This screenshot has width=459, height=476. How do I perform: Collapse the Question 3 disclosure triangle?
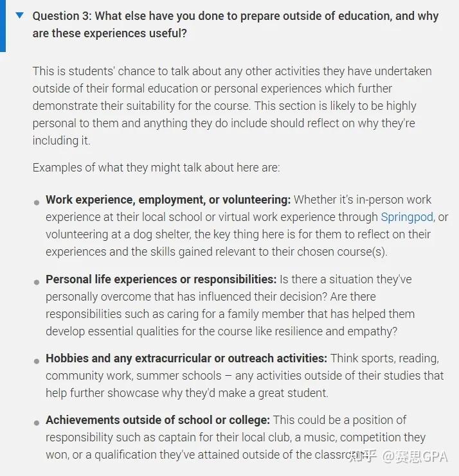tap(20, 15)
